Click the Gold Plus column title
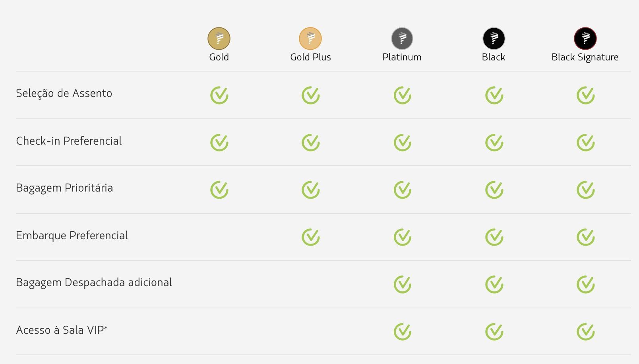This screenshot has width=639, height=364. (310, 57)
